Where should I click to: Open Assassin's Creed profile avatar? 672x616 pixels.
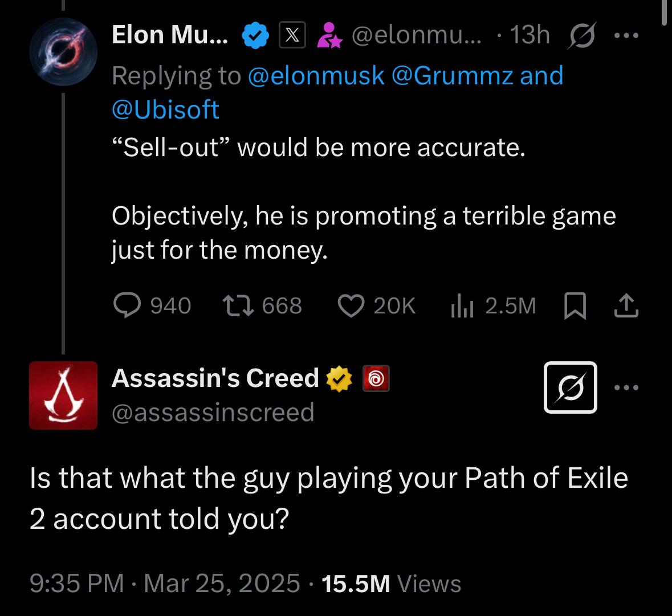pyautogui.click(x=63, y=395)
